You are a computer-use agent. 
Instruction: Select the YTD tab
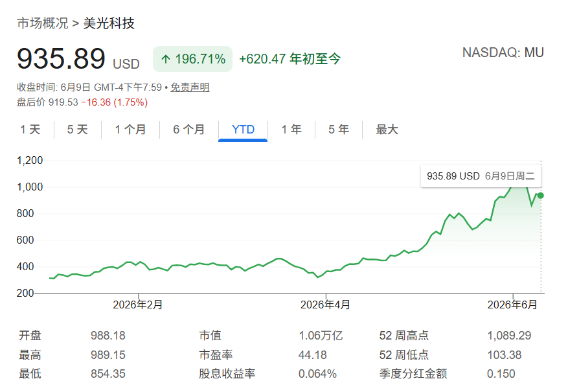(x=243, y=130)
